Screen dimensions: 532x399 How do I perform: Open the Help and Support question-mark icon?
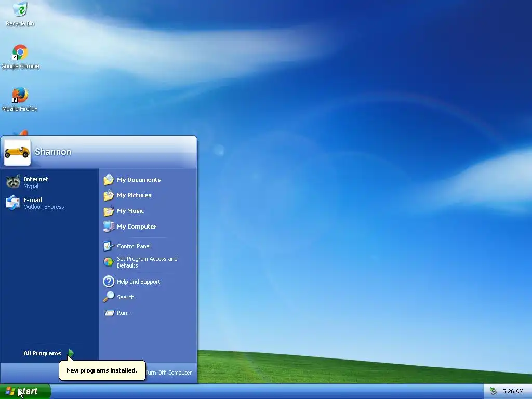(x=109, y=282)
